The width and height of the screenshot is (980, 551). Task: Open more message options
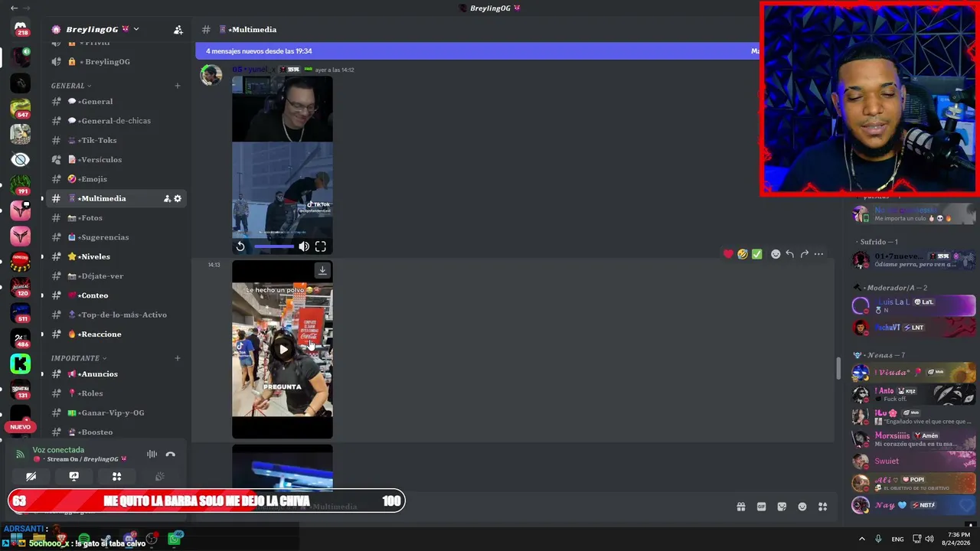pyautogui.click(x=819, y=254)
